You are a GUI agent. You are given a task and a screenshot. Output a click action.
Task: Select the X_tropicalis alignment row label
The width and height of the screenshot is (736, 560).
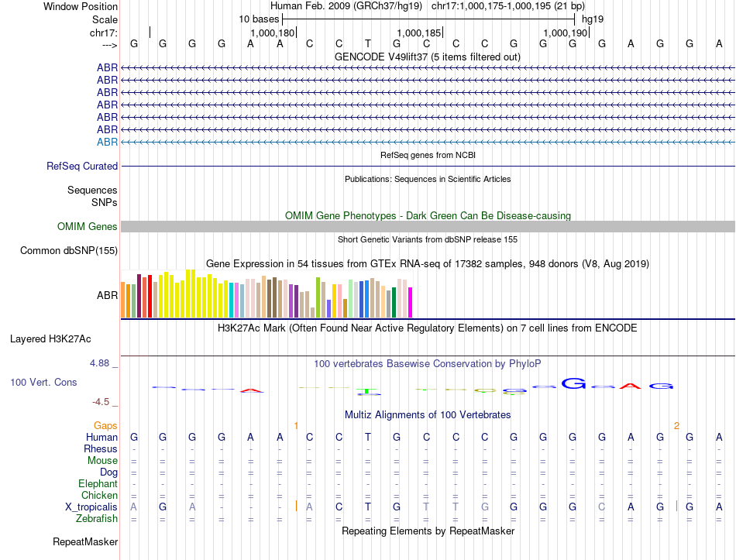coord(91,507)
